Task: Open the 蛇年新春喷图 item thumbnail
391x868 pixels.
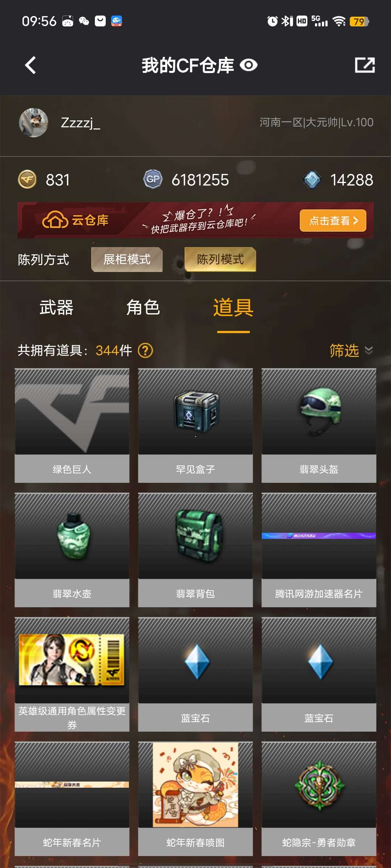Action: 195,785
